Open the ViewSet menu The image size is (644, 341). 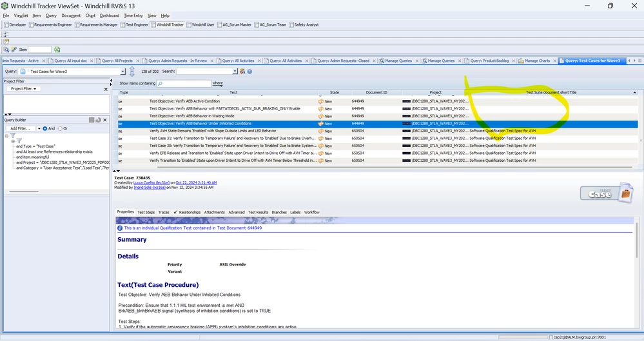tap(21, 15)
